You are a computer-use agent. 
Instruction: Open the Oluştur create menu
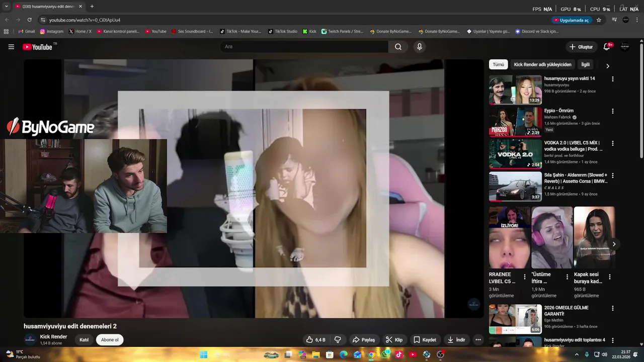point(581,47)
